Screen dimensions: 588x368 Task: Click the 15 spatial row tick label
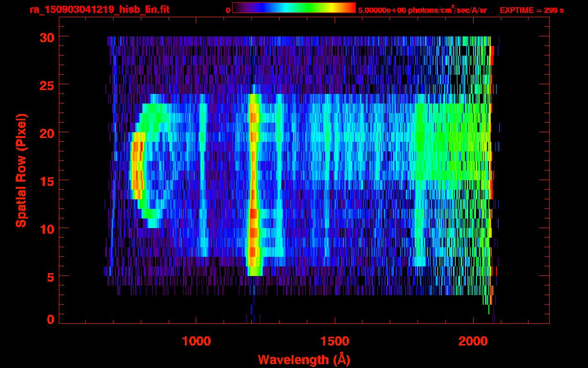(46, 181)
